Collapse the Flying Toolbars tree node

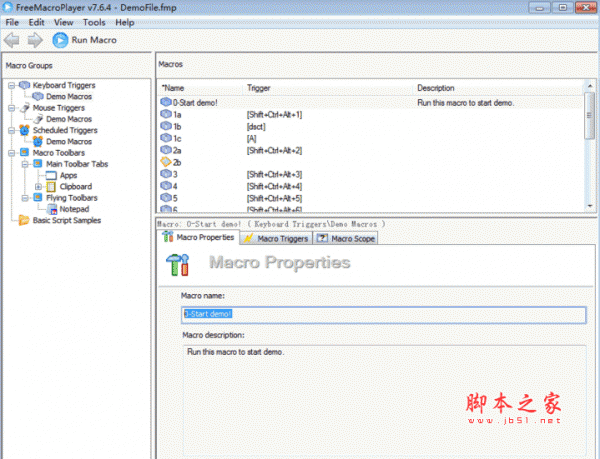tap(25, 198)
